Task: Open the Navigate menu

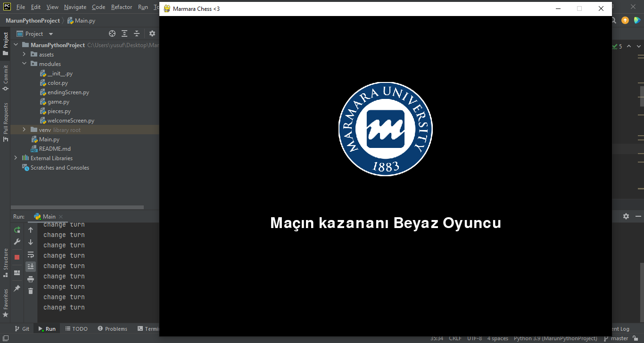Action: [x=75, y=7]
